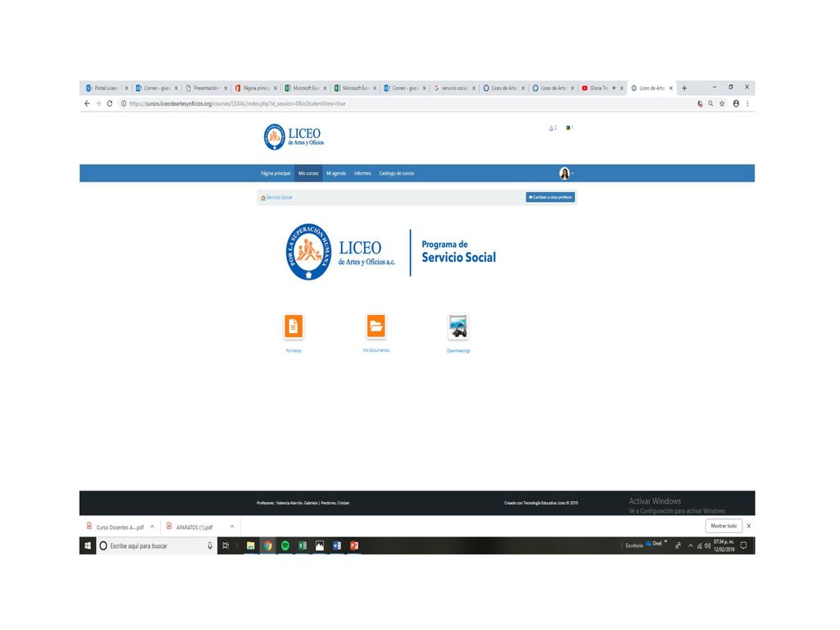Launch the OpenMeetings tool icon
The image size is (840, 630).
click(x=458, y=326)
